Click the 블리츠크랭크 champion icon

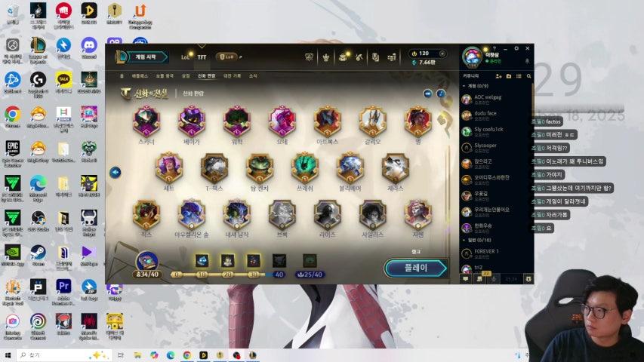pyautogui.click(x=350, y=168)
